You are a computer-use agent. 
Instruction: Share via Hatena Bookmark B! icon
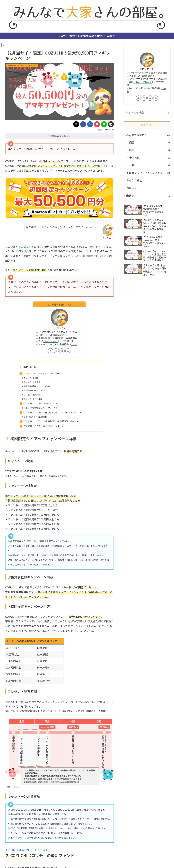pyautogui.click(x=90, y=124)
